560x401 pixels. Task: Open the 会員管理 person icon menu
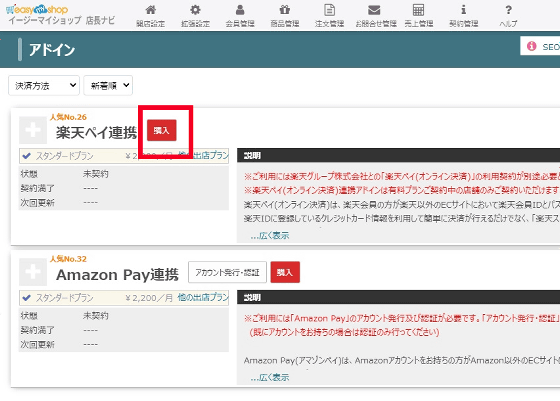click(x=240, y=16)
